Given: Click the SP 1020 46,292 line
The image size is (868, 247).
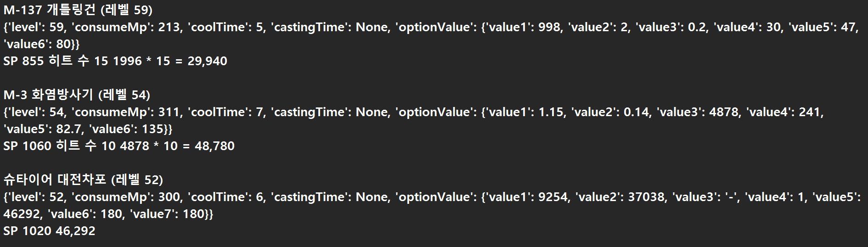Looking at the screenshot, I should (49, 231).
